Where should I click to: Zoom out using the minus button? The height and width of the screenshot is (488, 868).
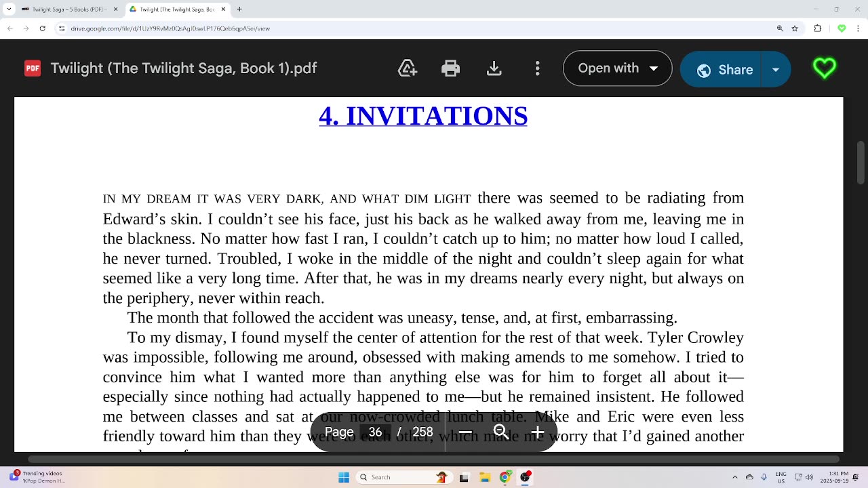[x=465, y=432]
